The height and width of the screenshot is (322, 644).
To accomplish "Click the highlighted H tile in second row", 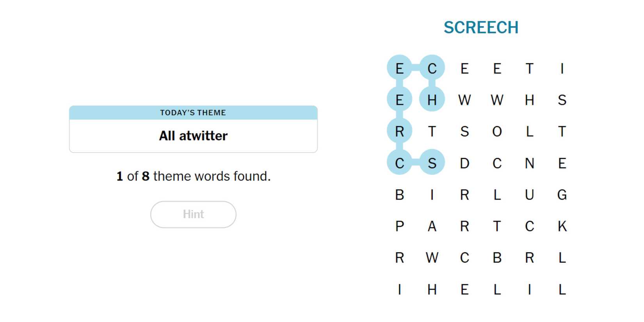I will click(x=432, y=100).
